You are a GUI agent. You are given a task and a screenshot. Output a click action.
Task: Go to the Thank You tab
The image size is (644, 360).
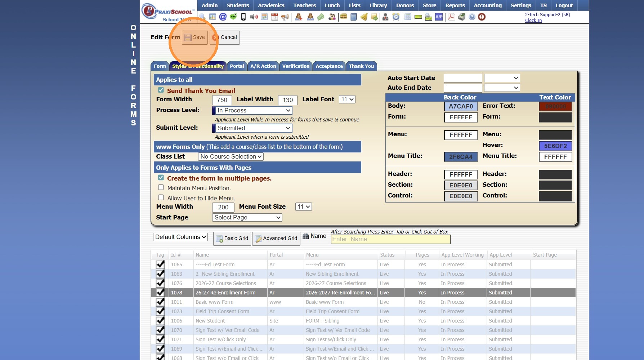coord(361,66)
